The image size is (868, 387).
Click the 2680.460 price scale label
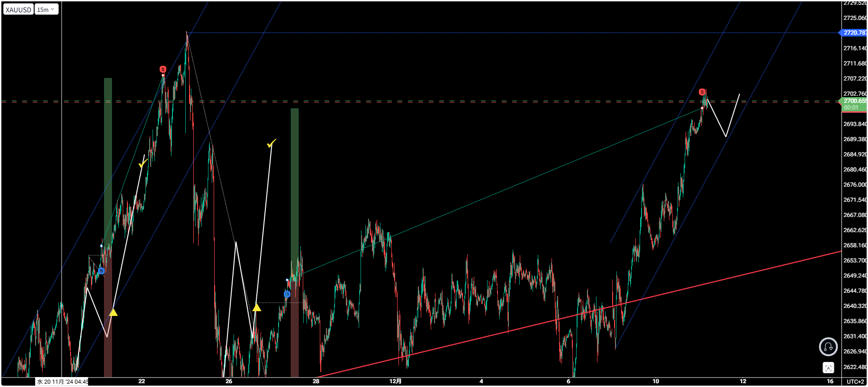pos(855,170)
